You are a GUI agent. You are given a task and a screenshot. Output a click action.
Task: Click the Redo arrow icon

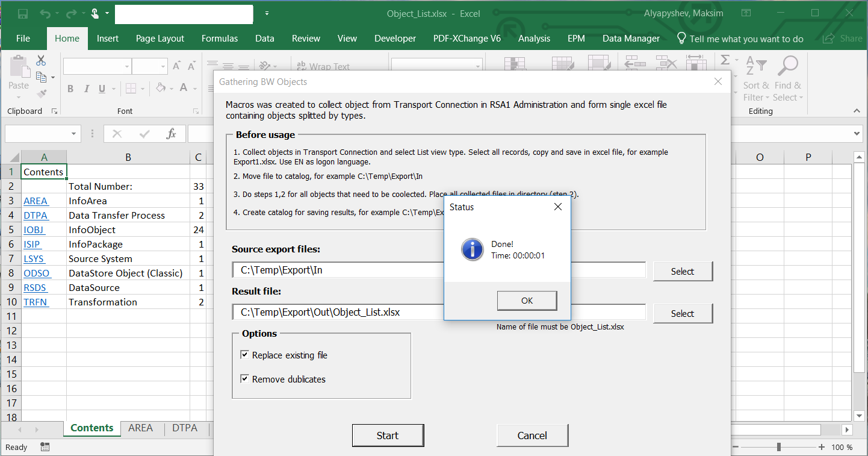click(x=72, y=13)
